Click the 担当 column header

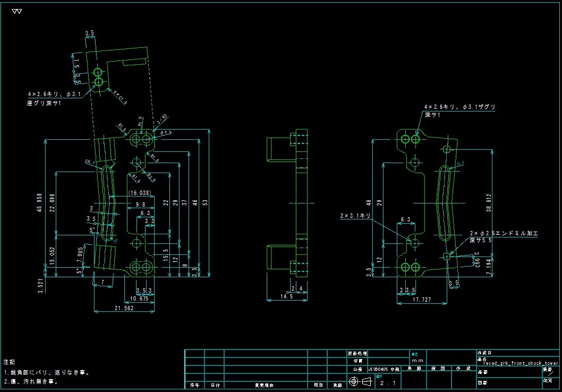click(x=318, y=385)
